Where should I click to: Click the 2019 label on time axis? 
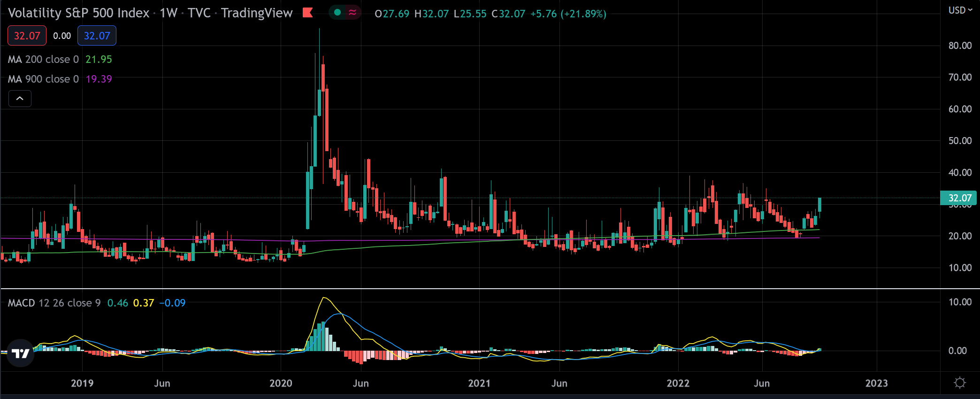[x=82, y=384]
